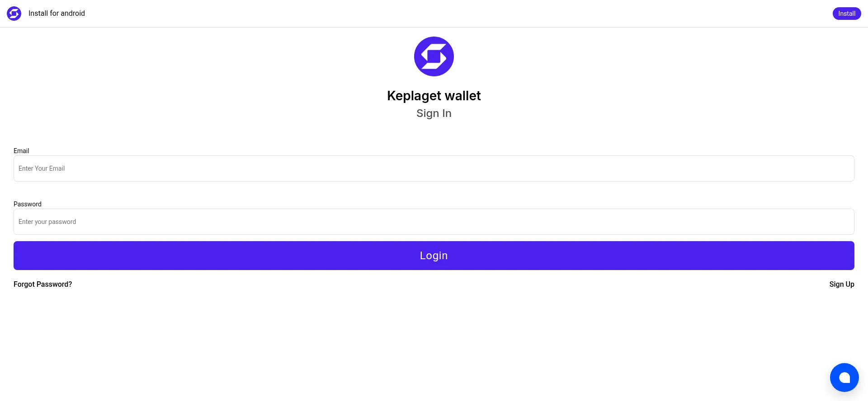Click the small Keplaget logo in install banner
Viewport: 868px width, 401px height.
(14, 14)
